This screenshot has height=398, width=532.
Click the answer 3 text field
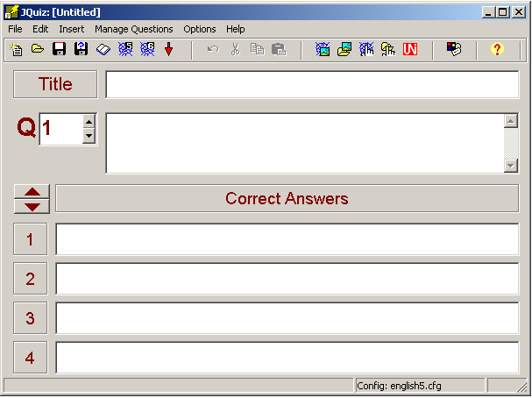click(x=287, y=318)
